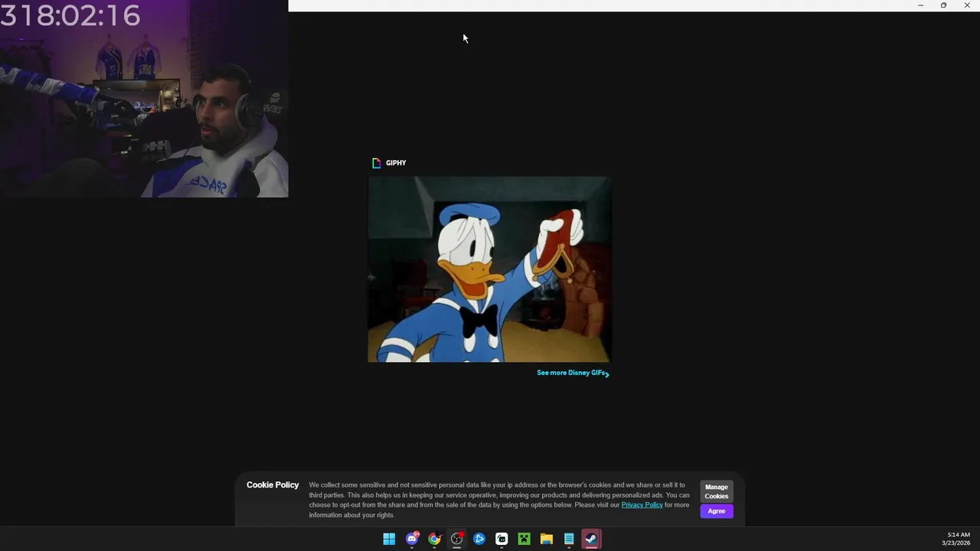This screenshot has width=980, height=551.
Task: Switch to Steam in the taskbar
Action: click(x=591, y=539)
